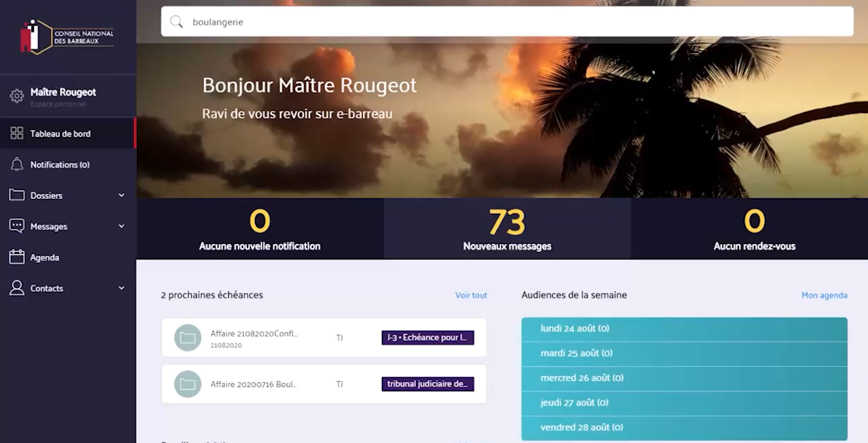This screenshot has height=443, width=868.
Task: Open the Mon agenda link
Action: [824, 296]
